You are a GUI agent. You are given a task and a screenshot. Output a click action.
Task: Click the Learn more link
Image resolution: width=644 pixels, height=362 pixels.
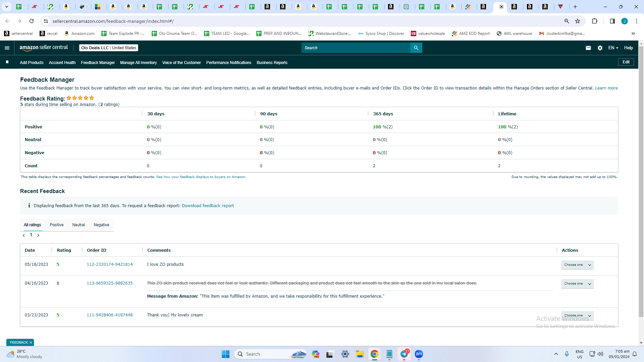tap(606, 88)
